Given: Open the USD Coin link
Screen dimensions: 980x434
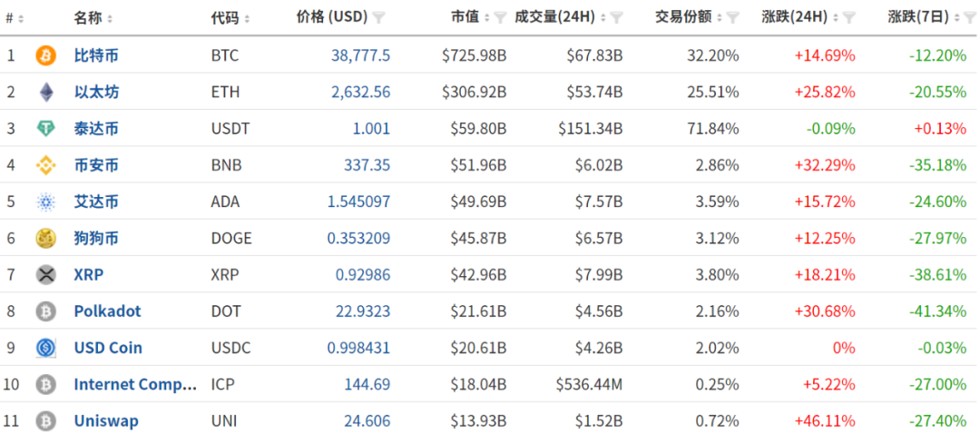Looking at the screenshot, I should click(108, 347).
